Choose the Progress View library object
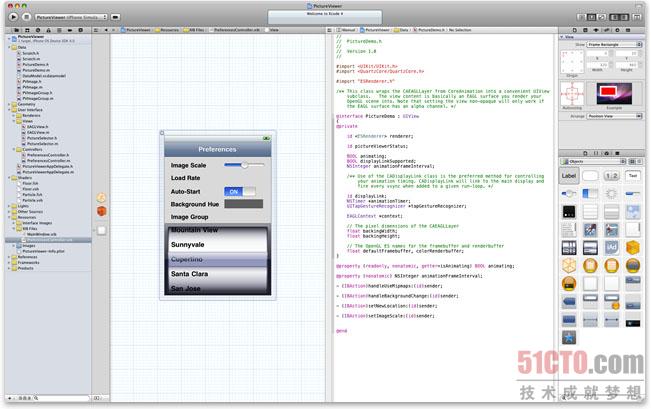 (633, 193)
